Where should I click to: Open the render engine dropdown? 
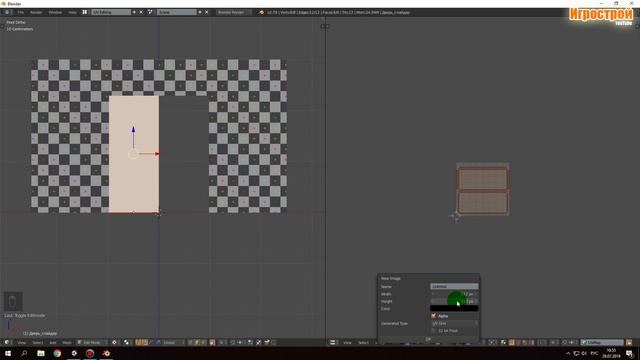[x=233, y=12]
